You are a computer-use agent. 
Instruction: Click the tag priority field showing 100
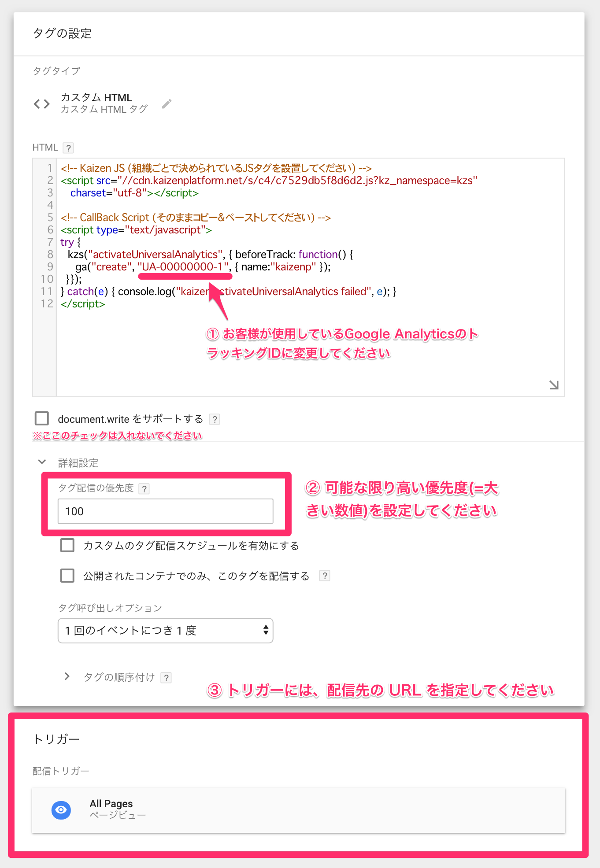pos(166,511)
